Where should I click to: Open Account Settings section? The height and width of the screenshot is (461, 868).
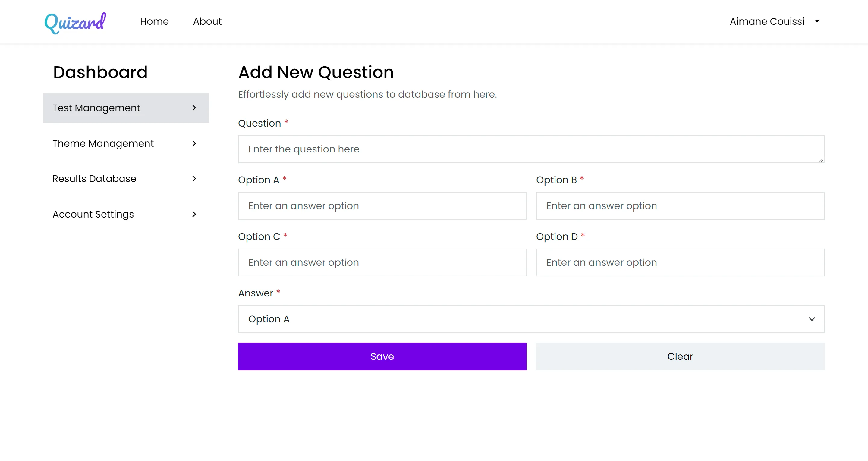coord(126,214)
